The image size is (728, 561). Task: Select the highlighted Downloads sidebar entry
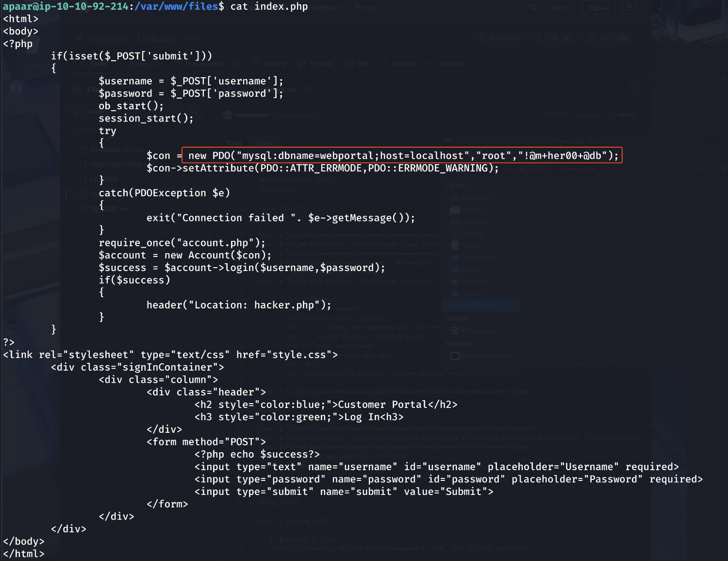coord(480,305)
